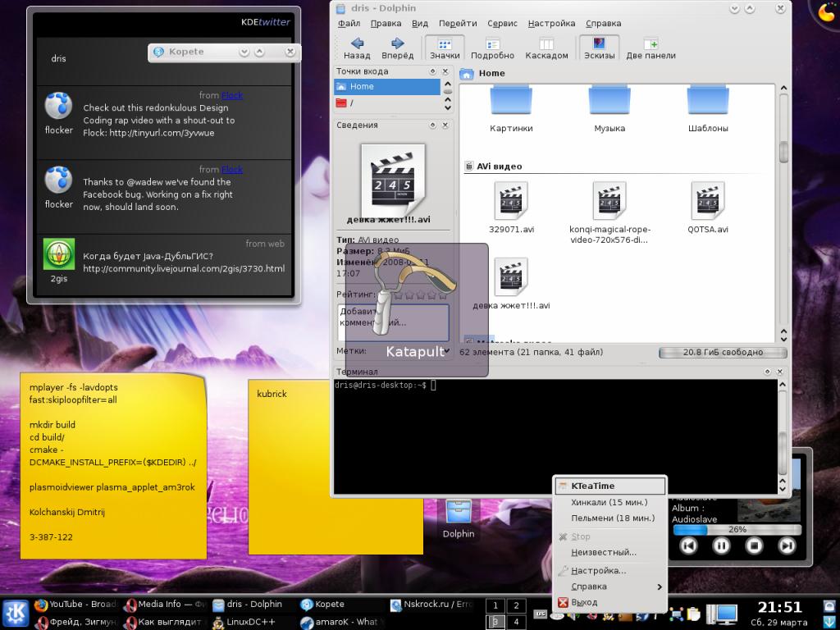
Task: Click the file view vertical scrollbar handle
Action: (x=783, y=152)
